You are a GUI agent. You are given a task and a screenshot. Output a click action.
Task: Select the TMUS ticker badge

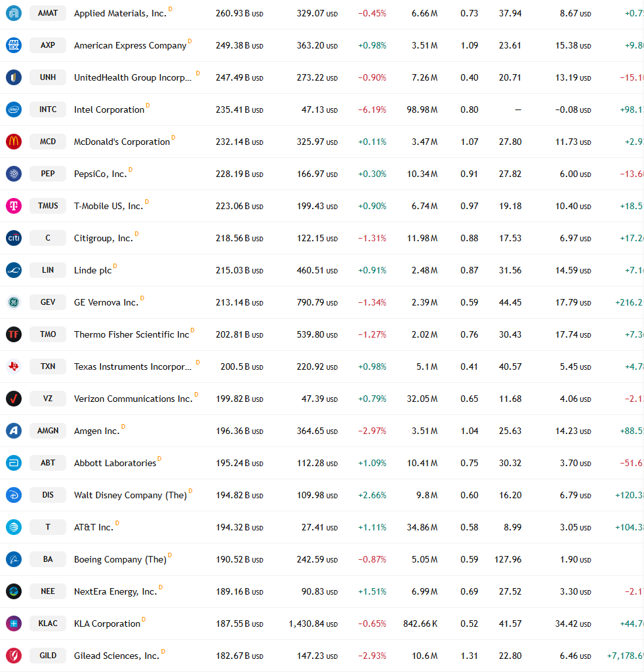click(48, 206)
